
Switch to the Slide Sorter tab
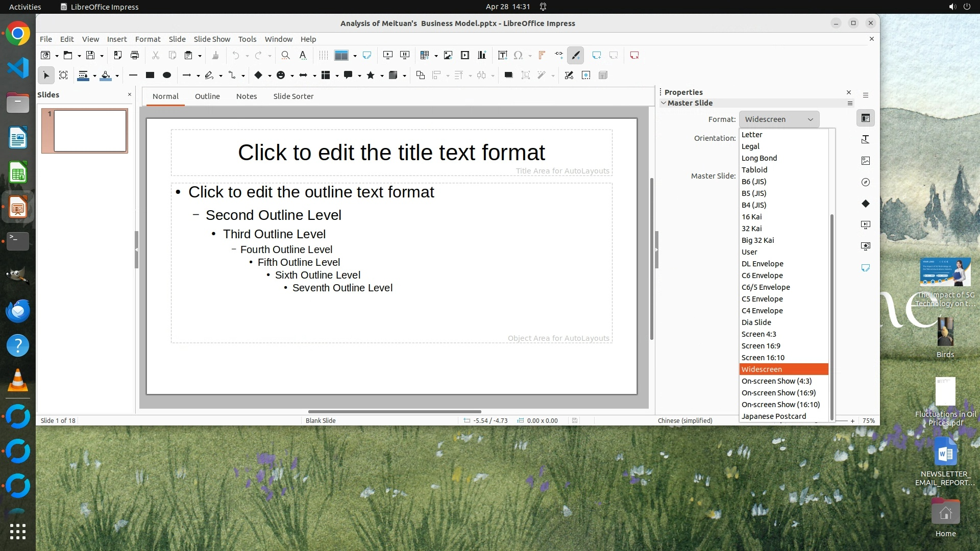[x=293, y=96]
